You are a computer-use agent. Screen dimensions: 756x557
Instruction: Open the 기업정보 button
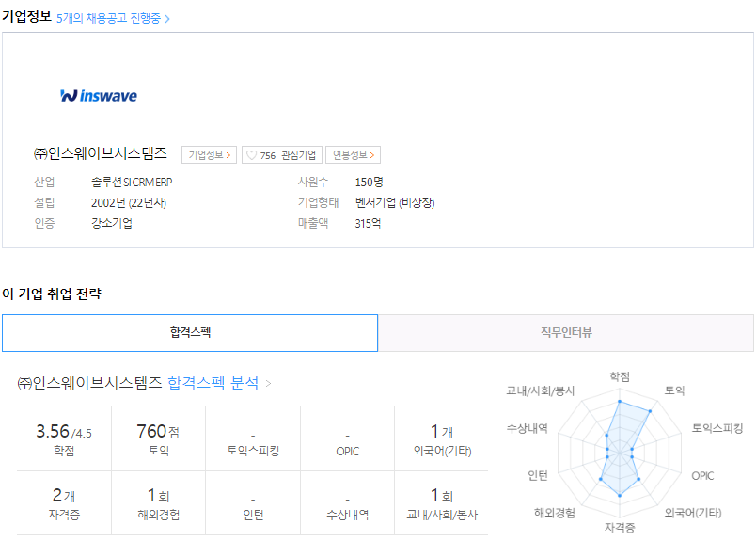point(210,155)
